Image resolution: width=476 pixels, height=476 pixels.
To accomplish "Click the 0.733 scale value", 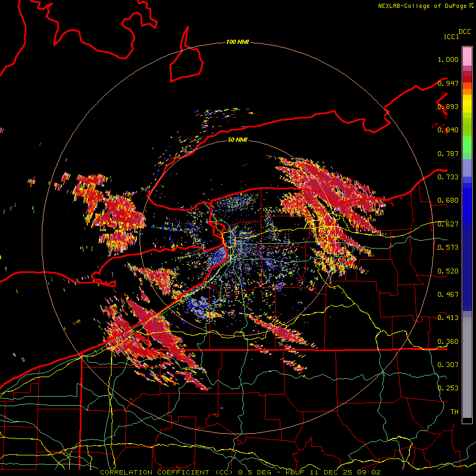I will click(448, 177).
